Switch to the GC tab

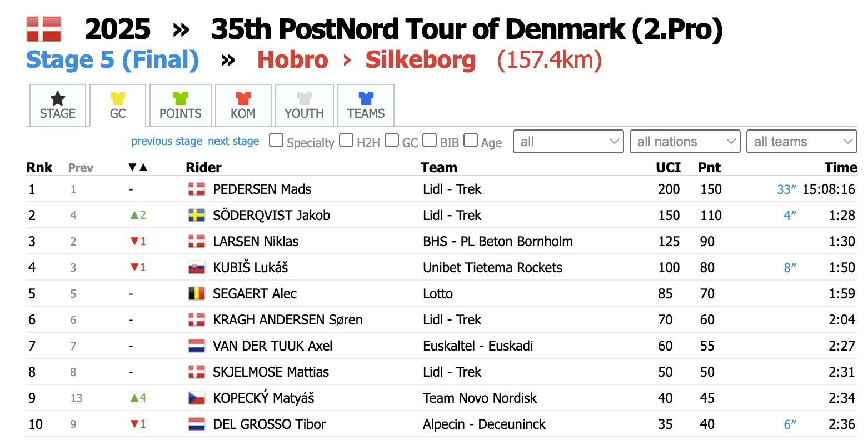pos(118,106)
